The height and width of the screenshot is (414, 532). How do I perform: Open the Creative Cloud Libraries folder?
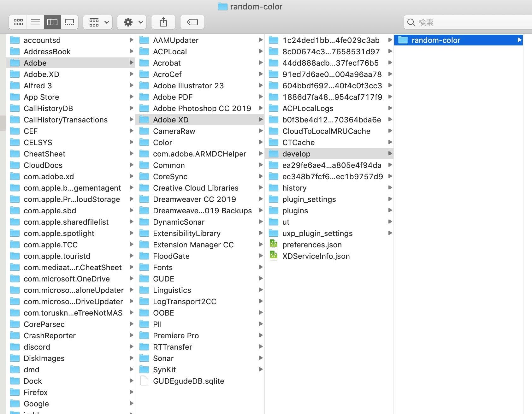coord(200,188)
